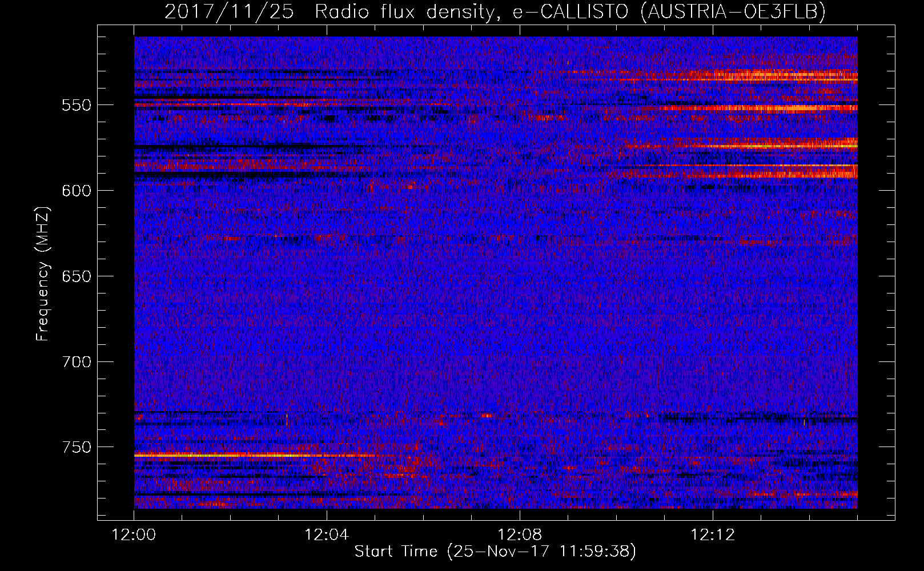Click the 'Frequency (MHZ)' axis label

(x=43, y=275)
